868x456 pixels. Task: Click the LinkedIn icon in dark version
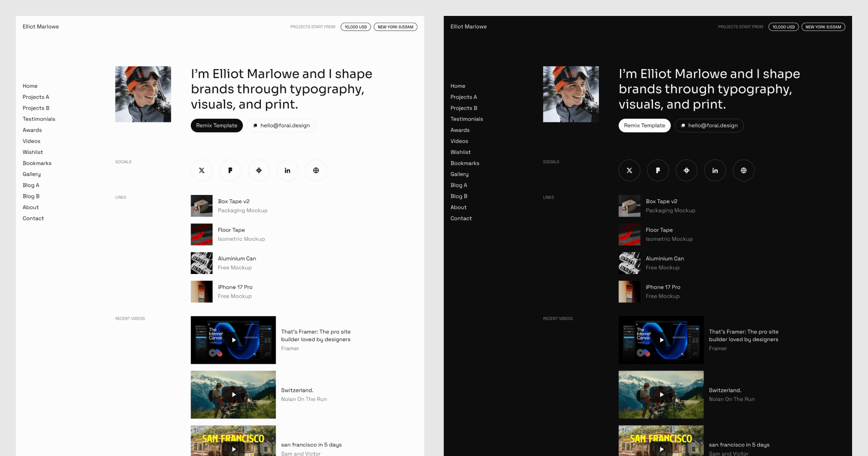tap(715, 170)
